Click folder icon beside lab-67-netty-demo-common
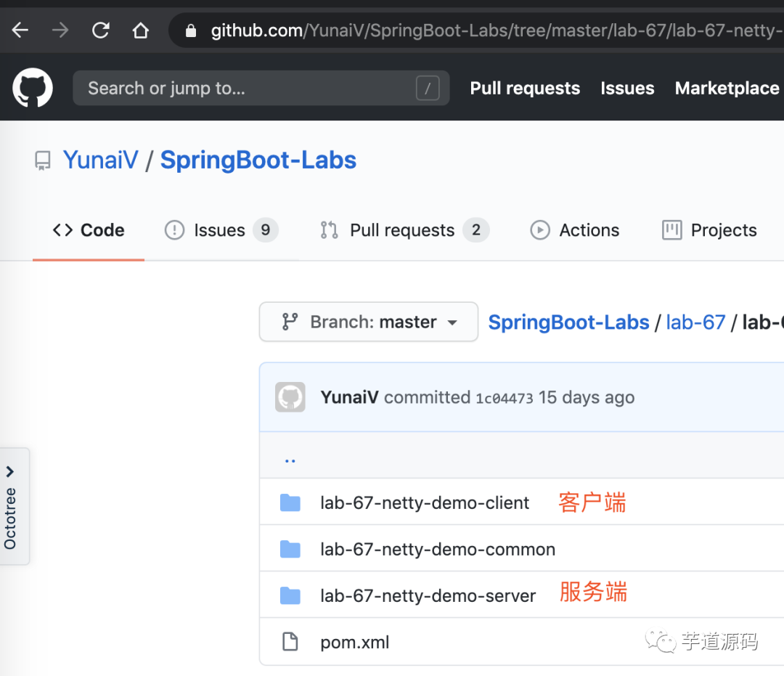The height and width of the screenshot is (676, 784). tap(290, 549)
